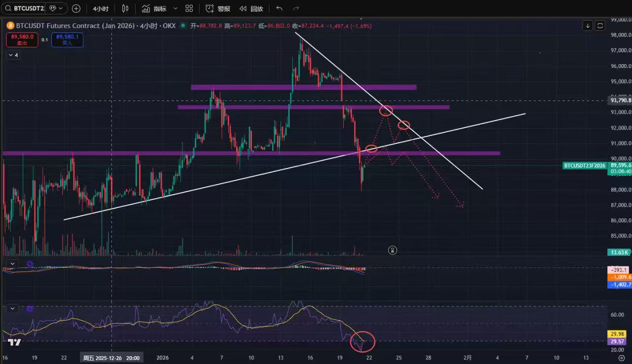This screenshot has width=632, height=364.
Task: Click the add symbol plus icon
Action: tap(76, 8)
